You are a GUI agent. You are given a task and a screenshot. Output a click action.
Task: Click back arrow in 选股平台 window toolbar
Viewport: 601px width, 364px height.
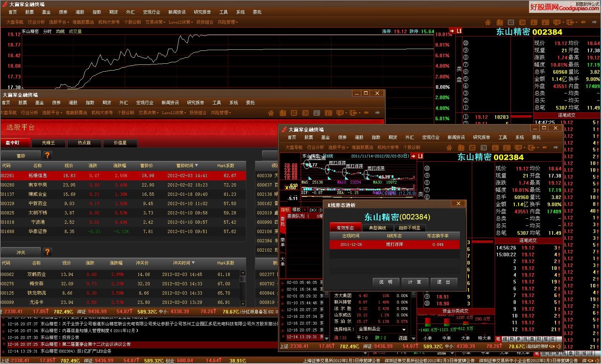click(366, 113)
